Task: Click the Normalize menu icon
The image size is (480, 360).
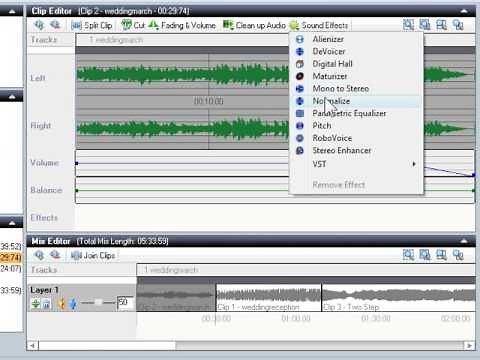Action: tap(300, 101)
